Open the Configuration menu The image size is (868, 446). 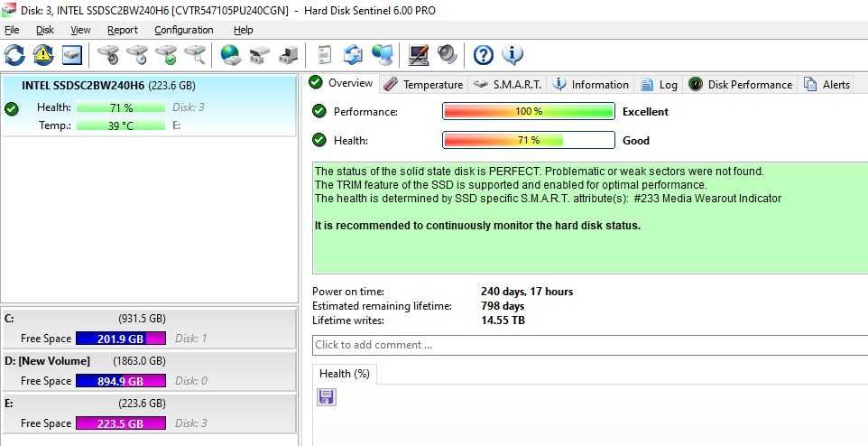[x=184, y=30]
